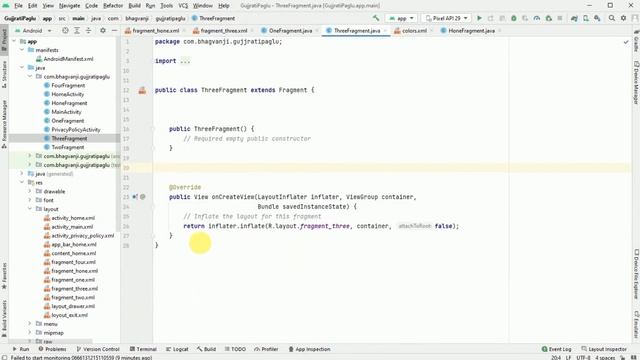This screenshot has width=640, height=360.
Task: Collapse the layout folder
Action: click(29, 209)
